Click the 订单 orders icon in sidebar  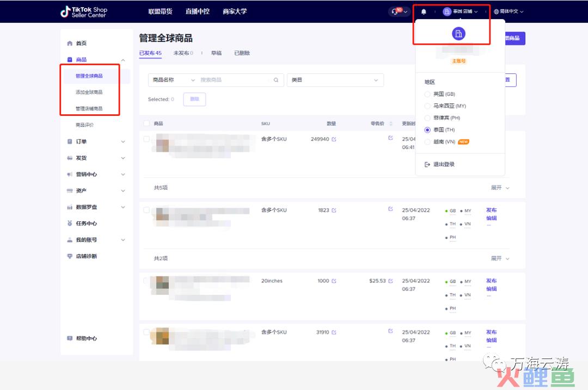(x=69, y=141)
